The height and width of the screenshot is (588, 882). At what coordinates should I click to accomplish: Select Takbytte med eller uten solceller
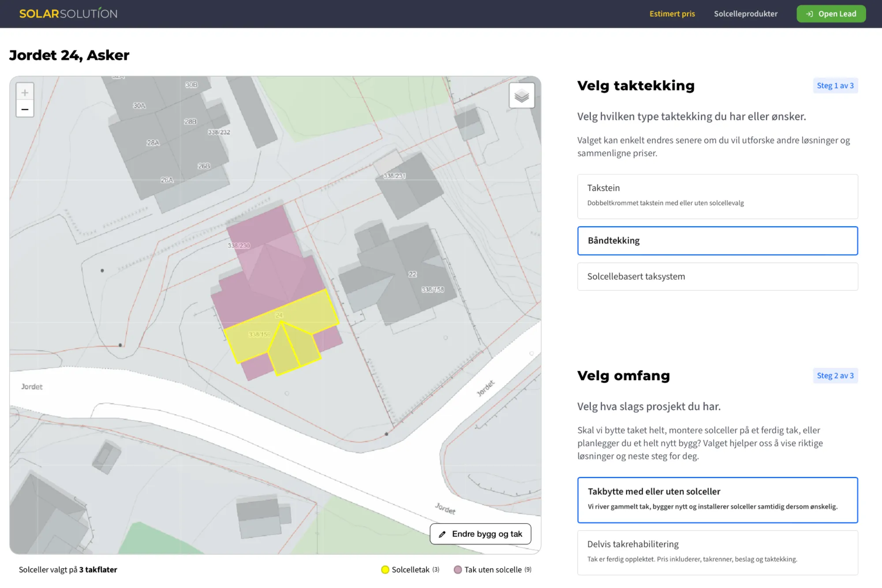pyautogui.click(x=717, y=499)
